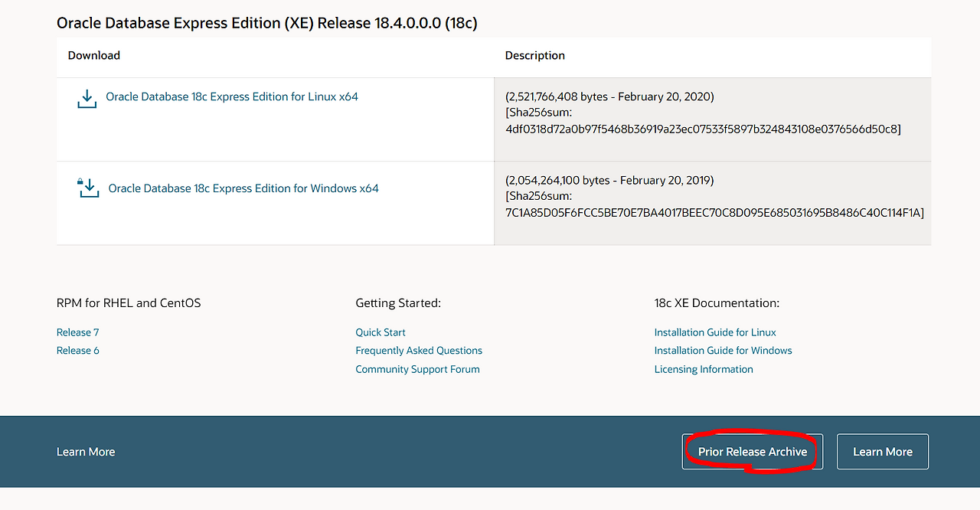Open the Licensing Information link
The height and width of the screenshot is (510, 980).
[704, 369]
